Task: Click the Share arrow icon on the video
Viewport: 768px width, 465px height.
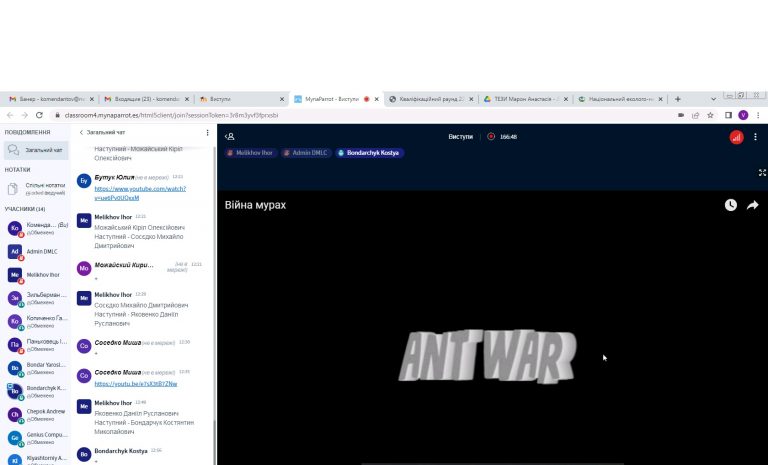Action: (753, 205)
